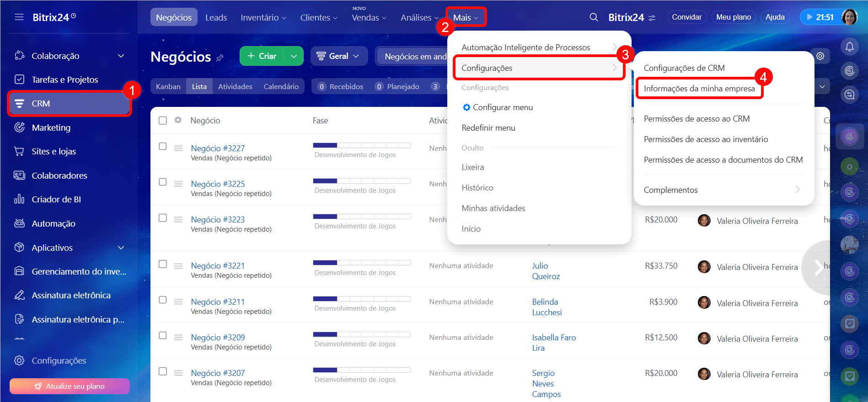Click the Configurar menu gear icon

pos(466,107)
